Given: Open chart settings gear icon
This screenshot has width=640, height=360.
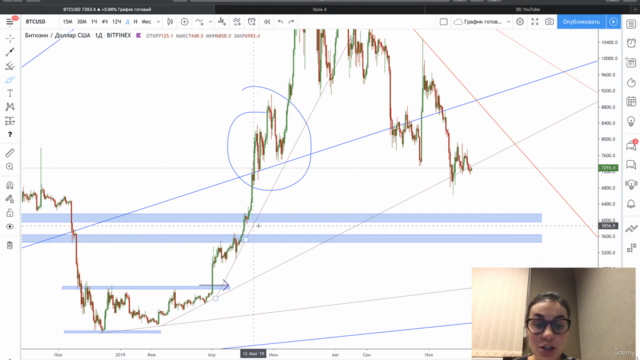Looking at the screenshot, I should point(520,22).
